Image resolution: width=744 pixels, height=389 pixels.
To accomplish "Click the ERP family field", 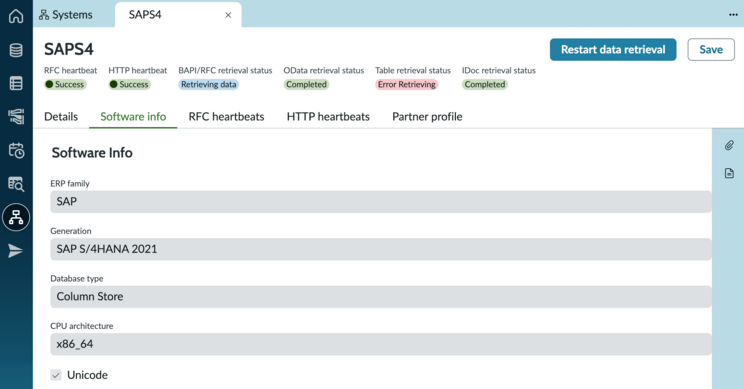I will click(x=381, y=202).
